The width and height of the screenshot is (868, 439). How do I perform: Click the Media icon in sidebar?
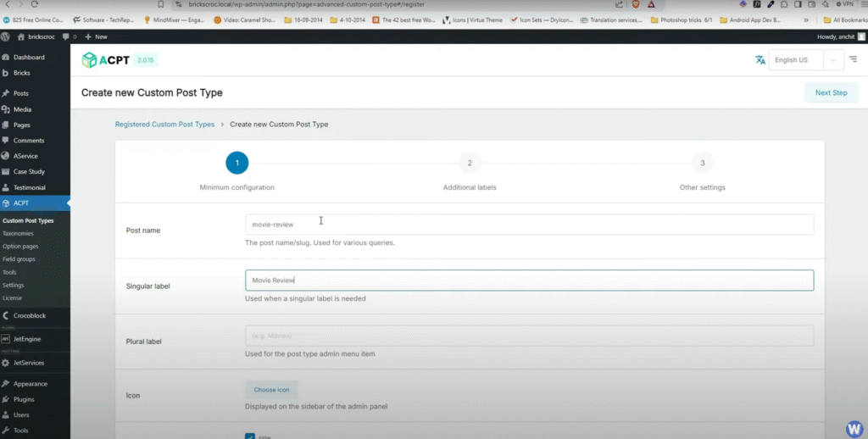(x=6, y=109)
